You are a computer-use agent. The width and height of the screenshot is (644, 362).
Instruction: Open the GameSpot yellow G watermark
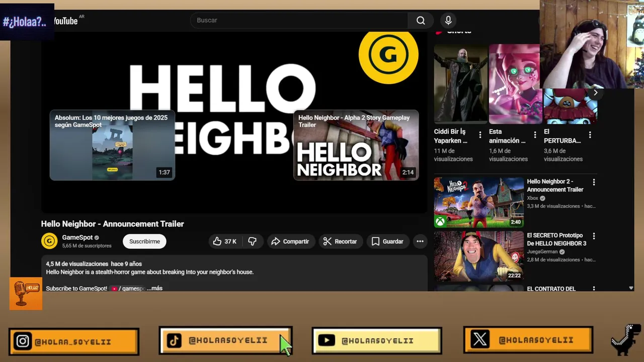coord(388,55)
